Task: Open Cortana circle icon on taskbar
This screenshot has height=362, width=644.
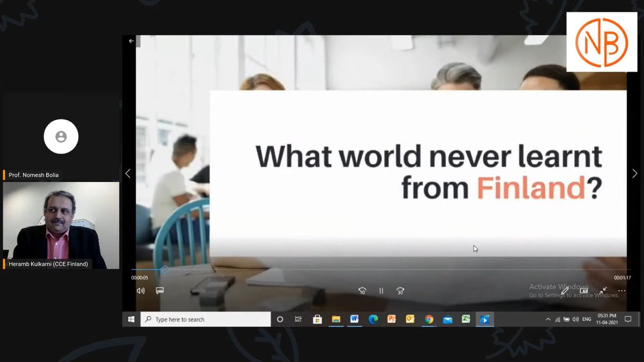Action: (280, 319)
